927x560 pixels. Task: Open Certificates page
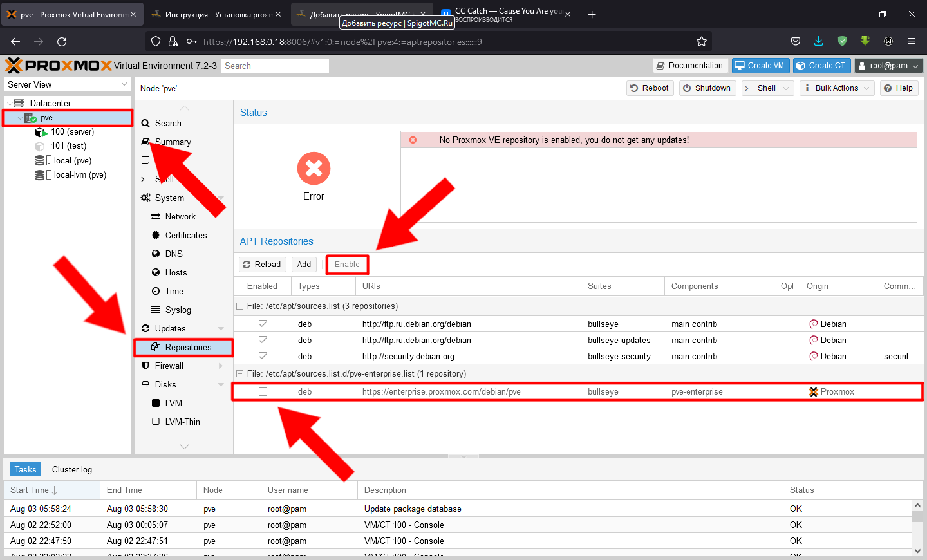186,235
